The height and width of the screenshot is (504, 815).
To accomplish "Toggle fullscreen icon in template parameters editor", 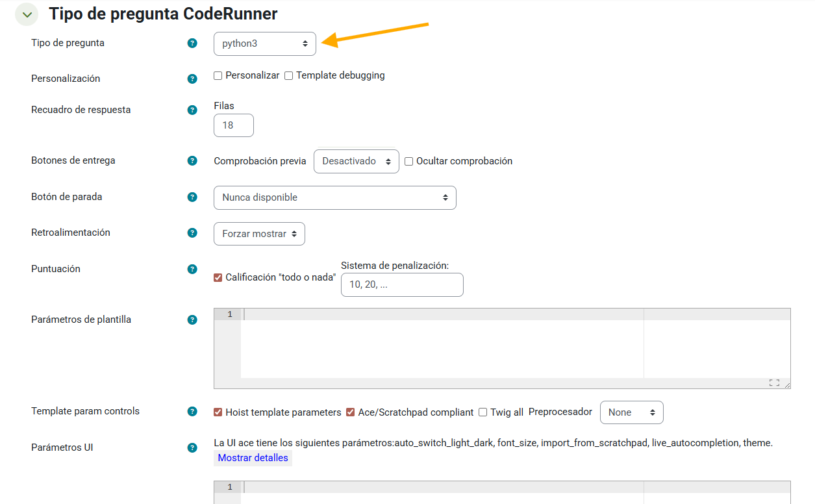I will [774, 383].
